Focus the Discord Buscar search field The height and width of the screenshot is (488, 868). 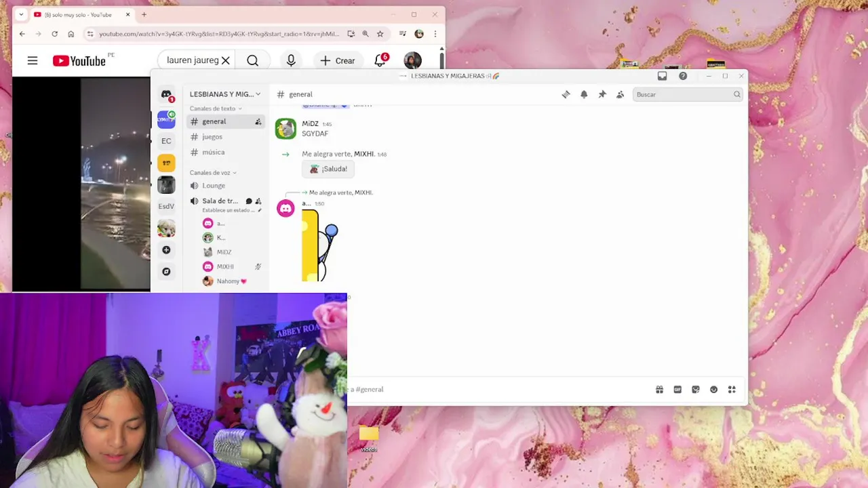click(x=688, y=94)
